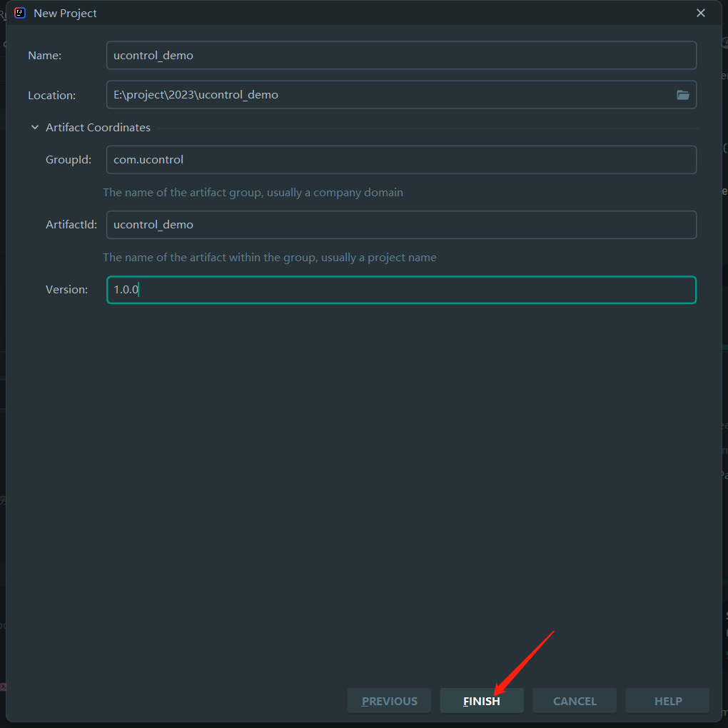Image resolution: width=728 pixels, height=728 pixels.
Task: Click the "GroupId:" label
Action: point(69,160)
